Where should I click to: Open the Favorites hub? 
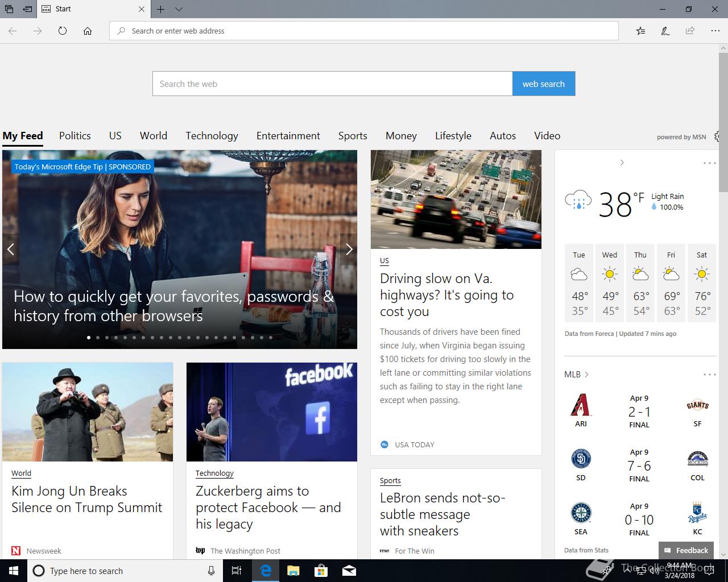[x=640, y=31]
